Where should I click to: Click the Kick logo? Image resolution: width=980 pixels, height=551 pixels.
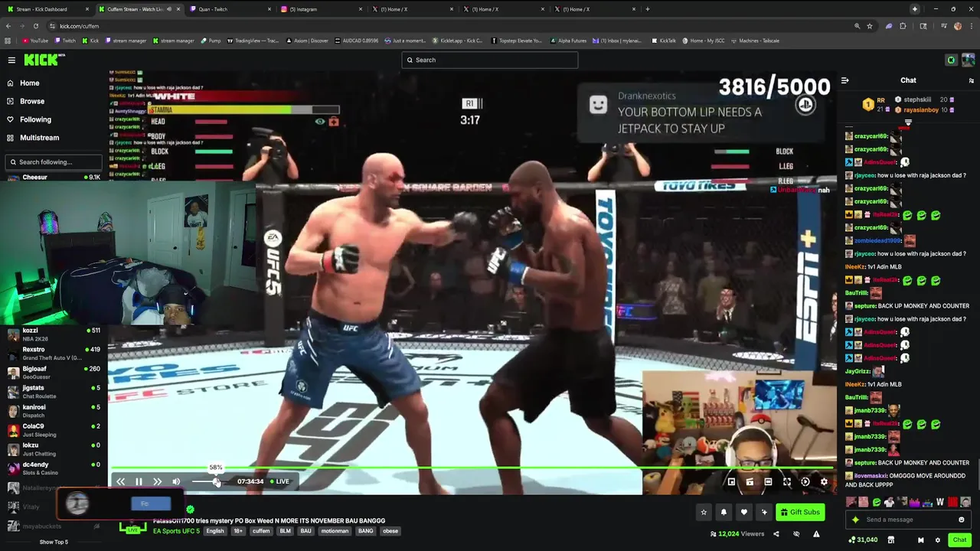[42, 60]
